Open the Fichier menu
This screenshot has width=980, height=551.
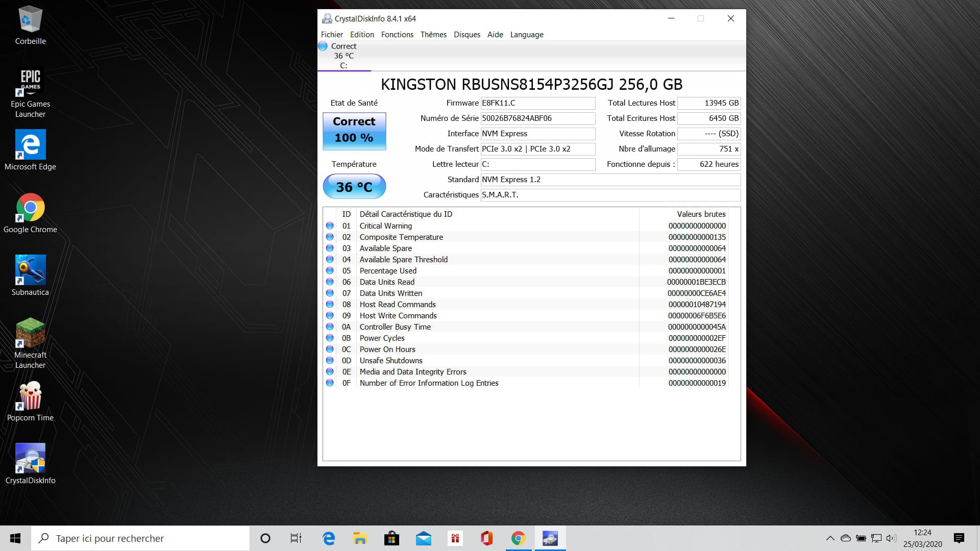(x=332, y=35)
